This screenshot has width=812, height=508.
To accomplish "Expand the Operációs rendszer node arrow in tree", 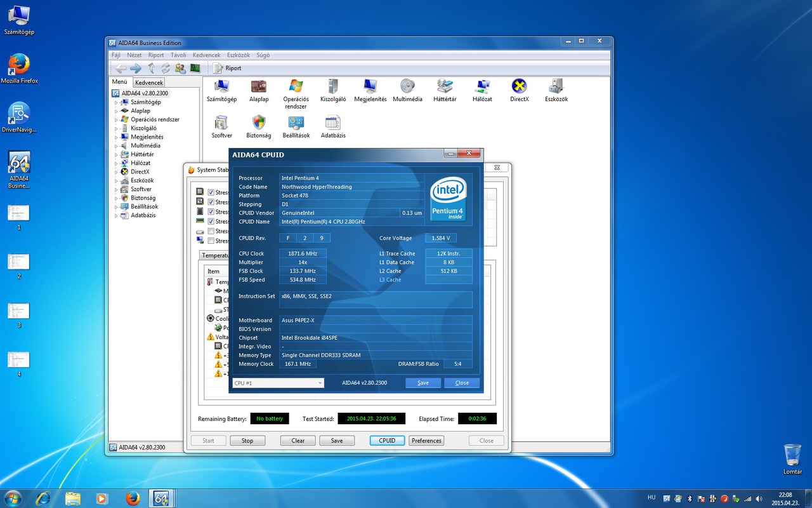I will tap(116, 119).
